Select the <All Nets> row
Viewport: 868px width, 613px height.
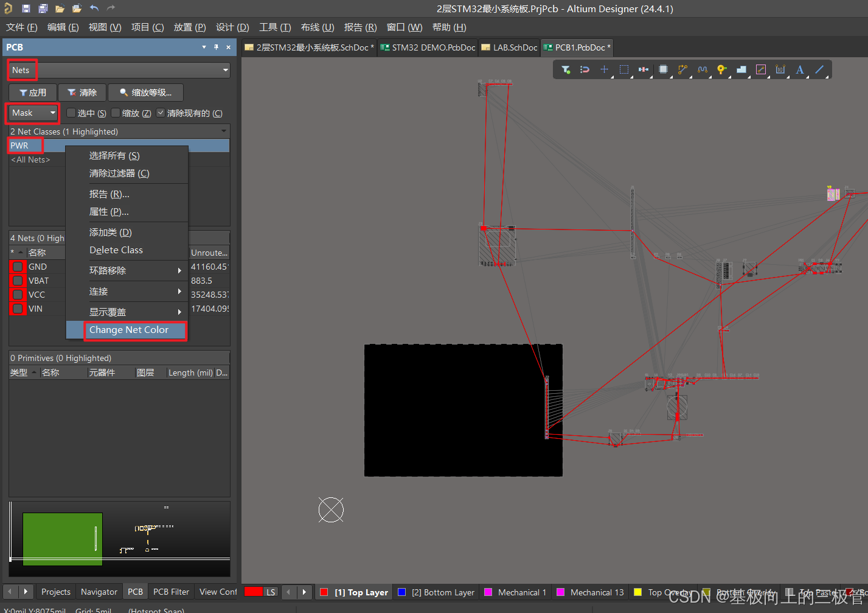click(119, 159)
